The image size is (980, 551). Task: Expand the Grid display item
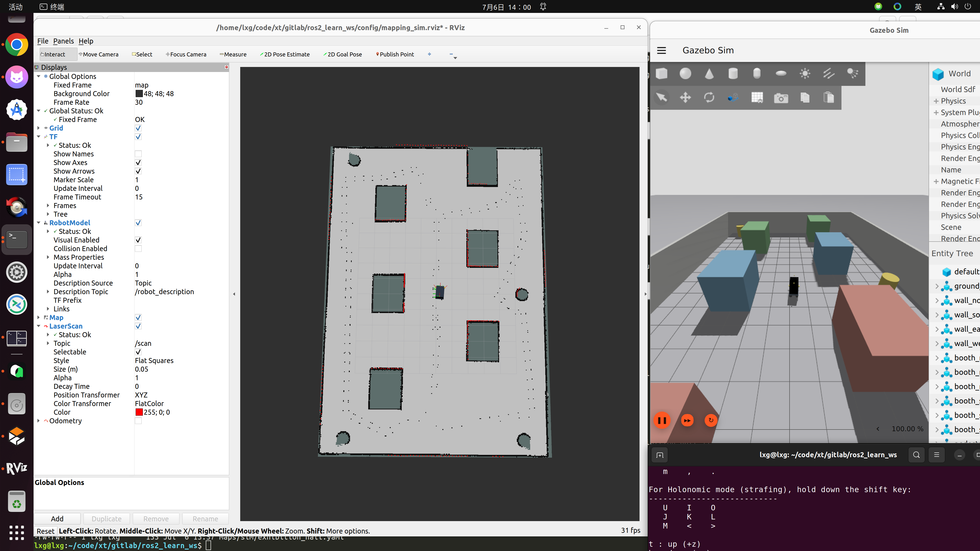(39, 128)
